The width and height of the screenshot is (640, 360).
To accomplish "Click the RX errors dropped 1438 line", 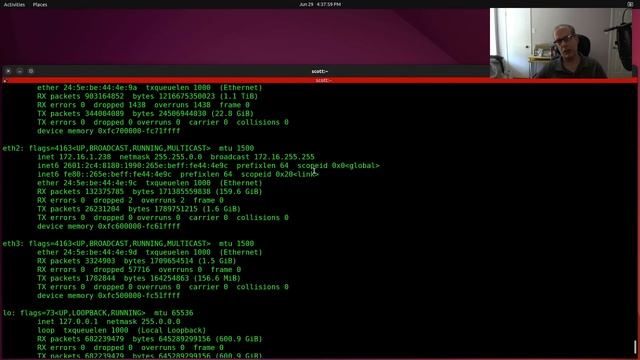I will tap(143, 105).
